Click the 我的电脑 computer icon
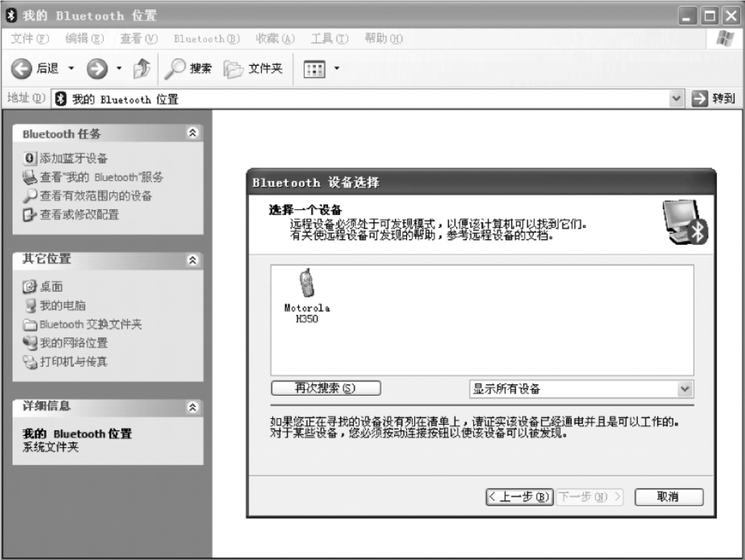Image resolution: width=745 pixels, height=560 pixels. pyautogui.click(x=30, y=305)
